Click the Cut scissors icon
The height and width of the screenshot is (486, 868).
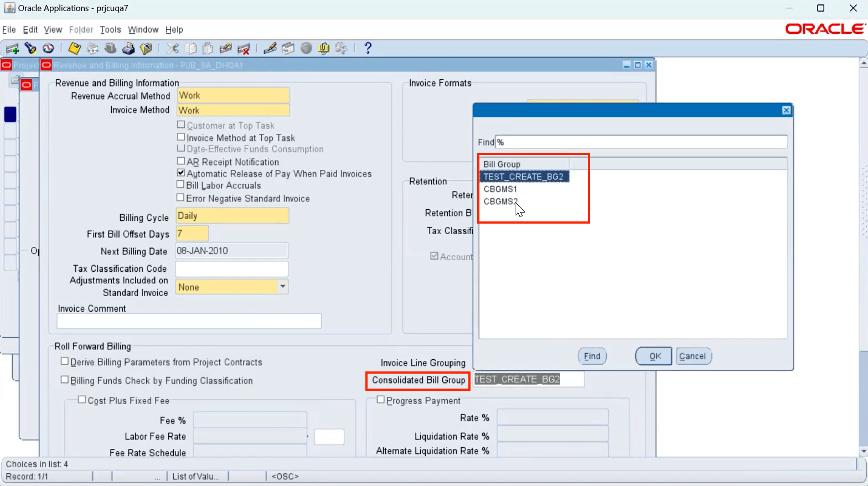point(173,49)
